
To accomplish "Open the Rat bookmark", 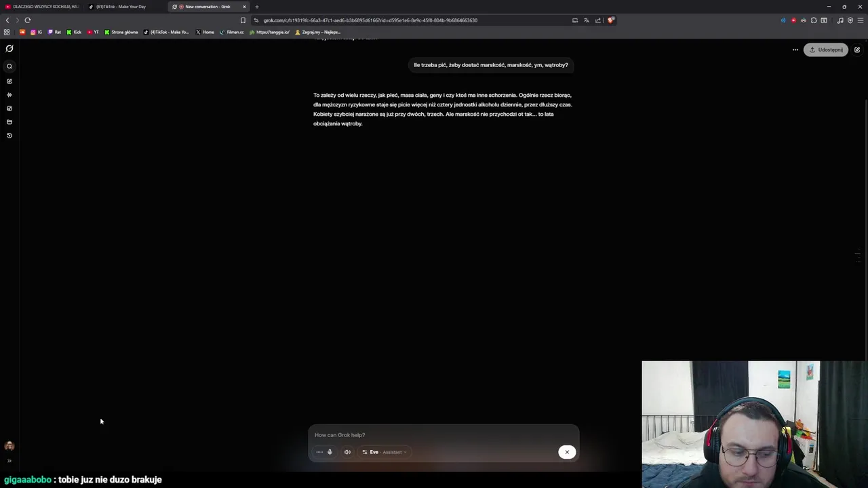I will pos(54,32).
